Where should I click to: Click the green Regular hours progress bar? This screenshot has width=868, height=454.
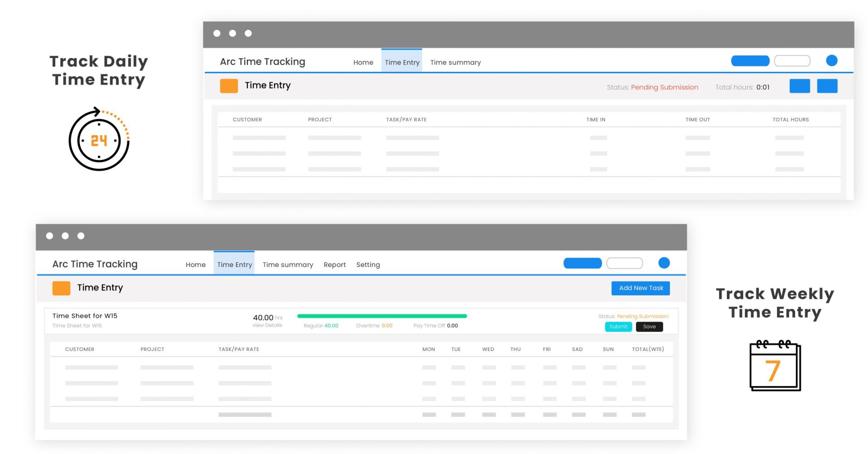tap(382, 316)
